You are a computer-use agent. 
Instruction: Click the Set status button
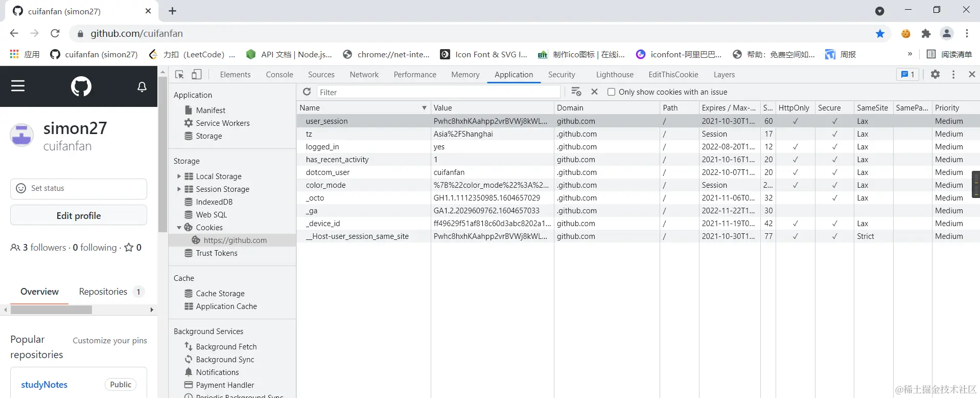click(79, 189)
